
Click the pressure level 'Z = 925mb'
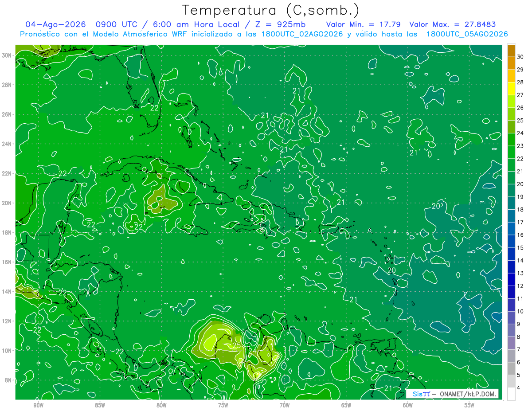pyautogui.click(x=281, y=24)
